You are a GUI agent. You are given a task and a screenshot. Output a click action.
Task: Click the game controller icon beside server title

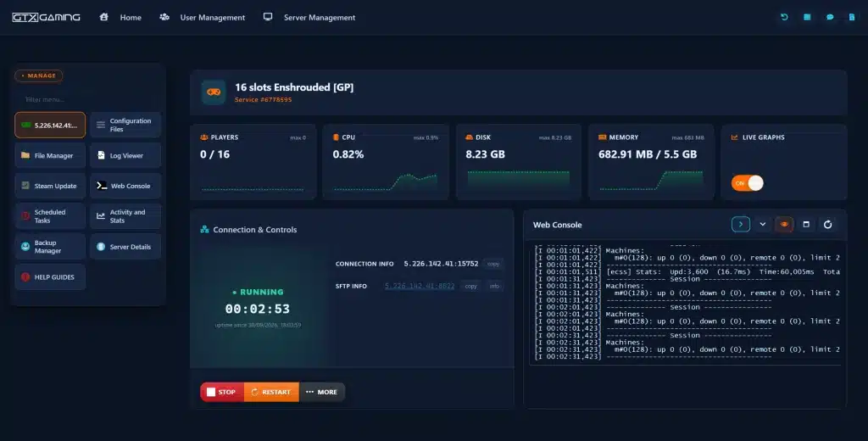click(214, 92)
